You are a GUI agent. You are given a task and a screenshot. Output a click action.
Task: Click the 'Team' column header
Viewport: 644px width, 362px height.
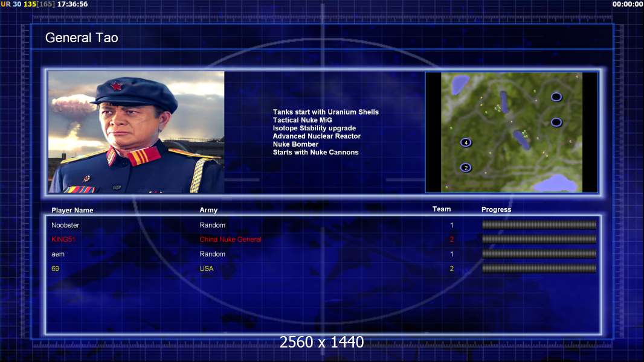click(x=442, y=209)
